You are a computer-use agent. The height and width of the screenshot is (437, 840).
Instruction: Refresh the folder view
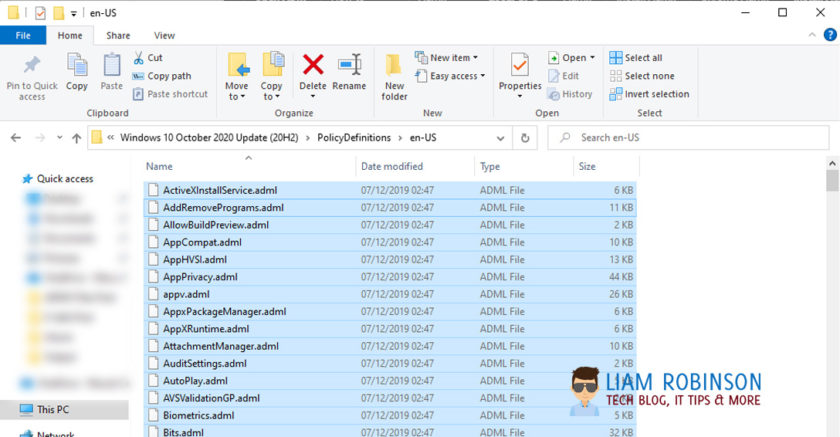point(525,138)
